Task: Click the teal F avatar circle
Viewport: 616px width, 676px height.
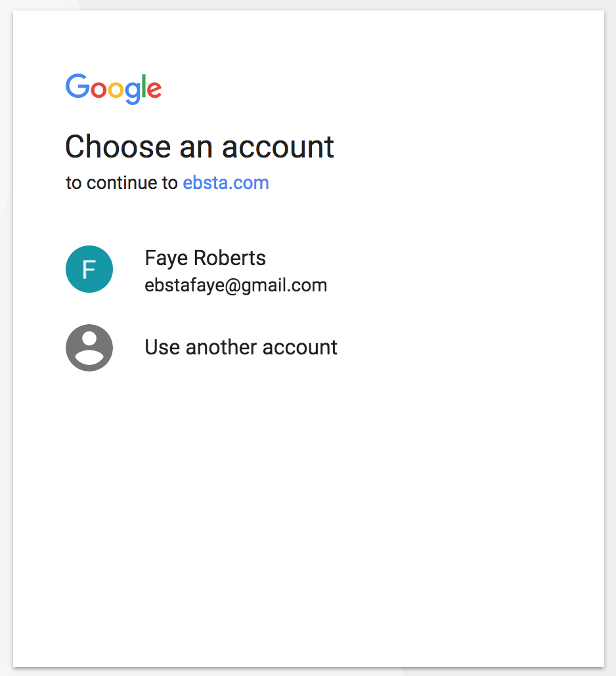Action: pos(89,269)
